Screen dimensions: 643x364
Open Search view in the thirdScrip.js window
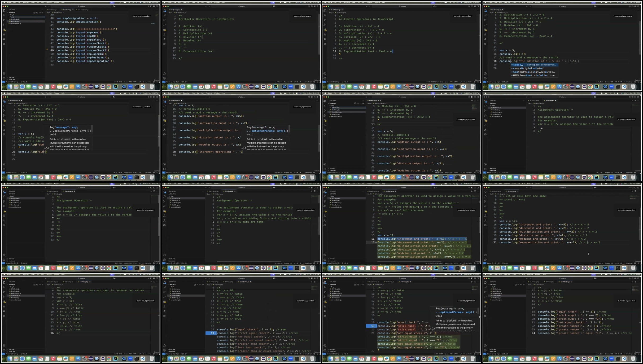click(x=4, y=15)
